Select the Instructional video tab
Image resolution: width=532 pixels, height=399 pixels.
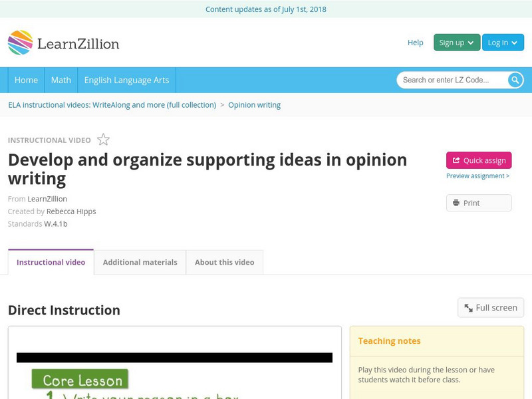(x=51, y=262)
